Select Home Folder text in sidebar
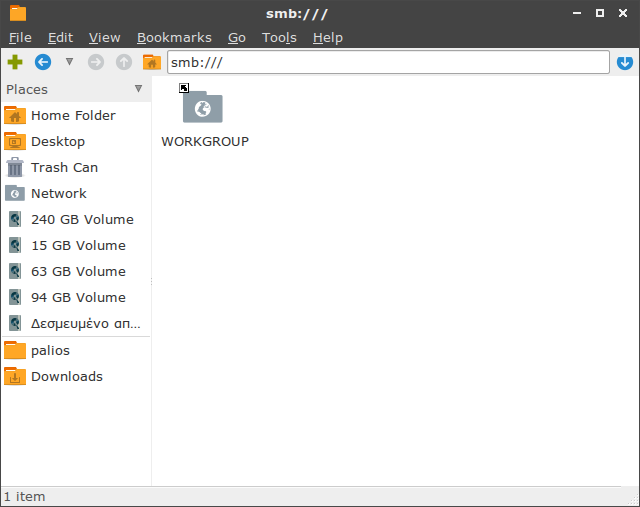 coord(73,116)
